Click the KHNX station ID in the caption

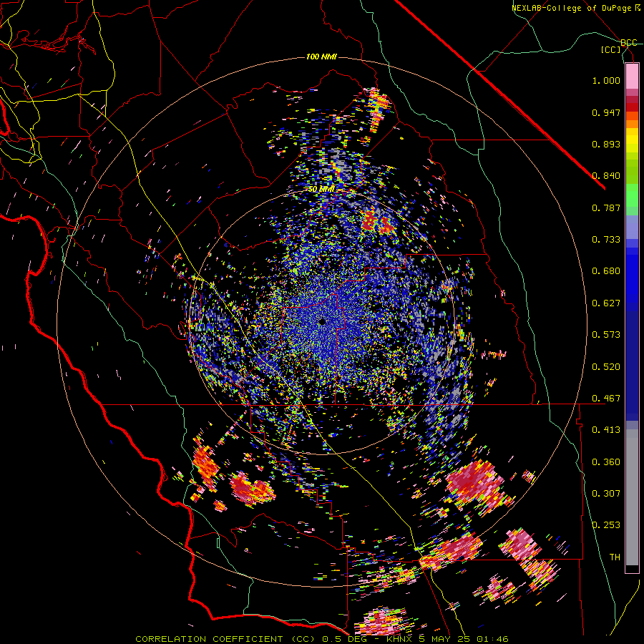point(401,639)
